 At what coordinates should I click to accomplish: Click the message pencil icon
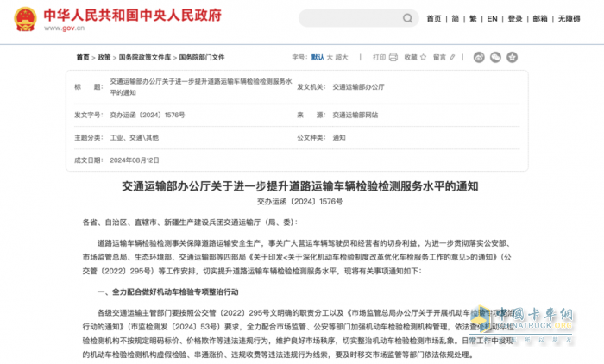tap(452, 58)
